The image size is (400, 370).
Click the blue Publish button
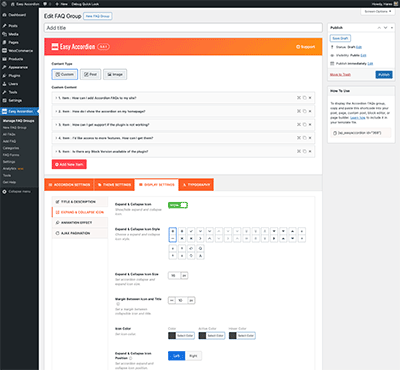(384, 75)
